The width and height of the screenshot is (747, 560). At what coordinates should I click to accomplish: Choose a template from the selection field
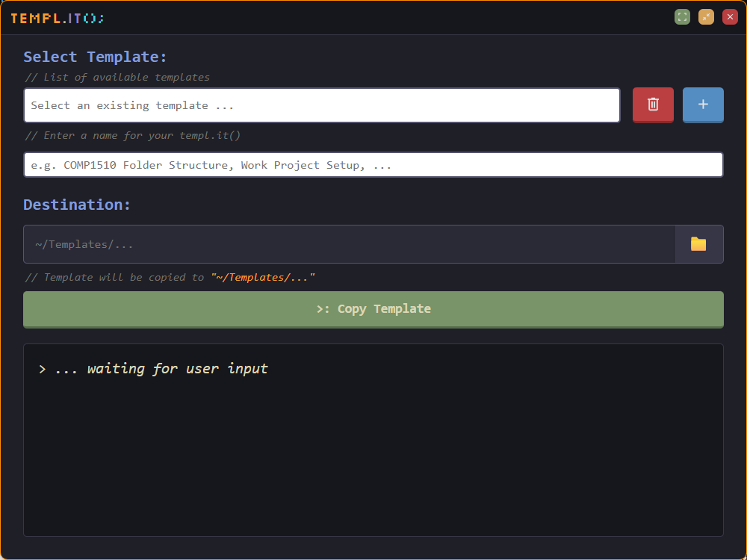pyautogui.click(x=321, y=105)
